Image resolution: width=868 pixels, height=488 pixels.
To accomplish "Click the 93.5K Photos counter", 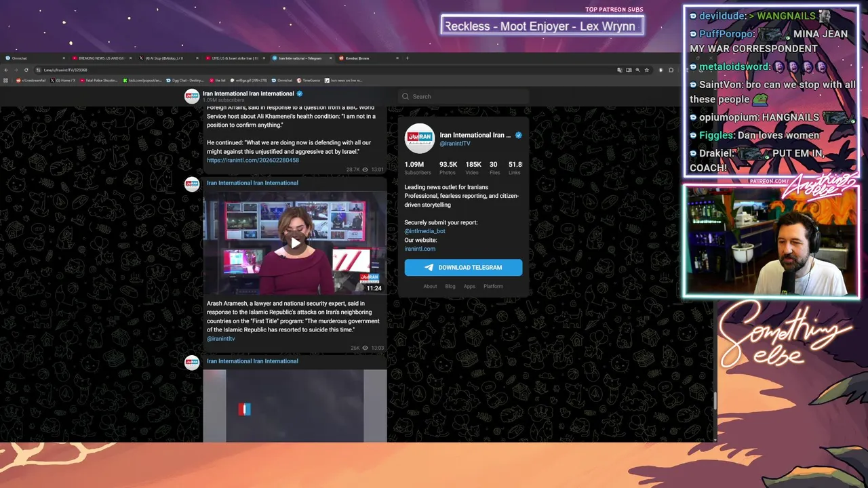I will click(x=448, y=168).
